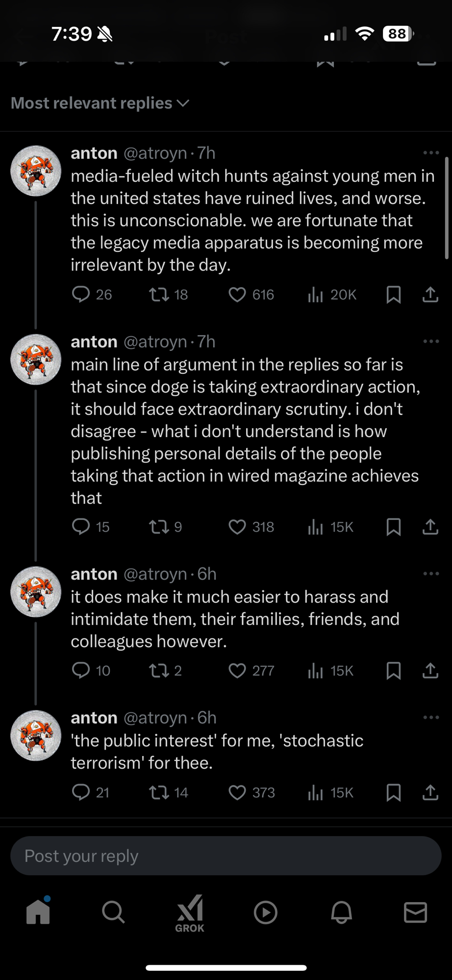Screen dimensions: 452x980
Task: Open the video play tab
Action: tap(266, 912)
